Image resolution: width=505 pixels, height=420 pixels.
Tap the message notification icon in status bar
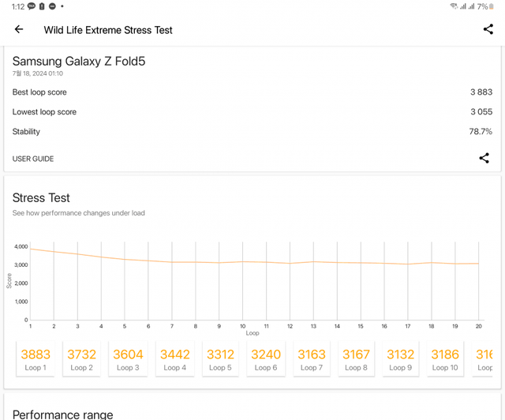(x=32, y=6)
